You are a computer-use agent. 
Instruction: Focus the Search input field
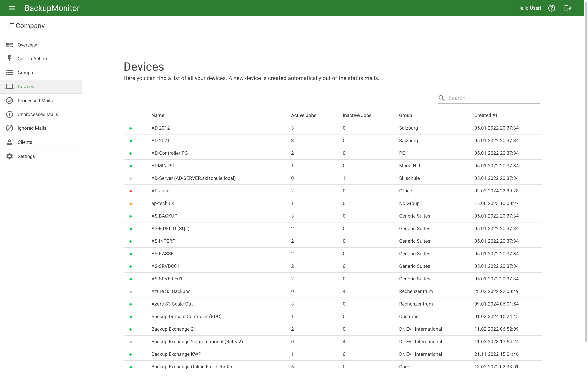[493, 98]
